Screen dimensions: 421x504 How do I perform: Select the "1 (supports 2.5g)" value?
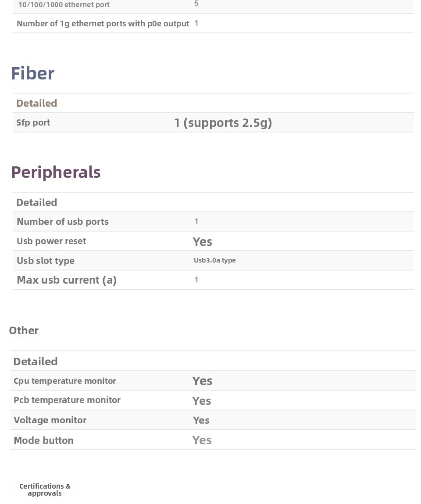(x=223, y=122)
